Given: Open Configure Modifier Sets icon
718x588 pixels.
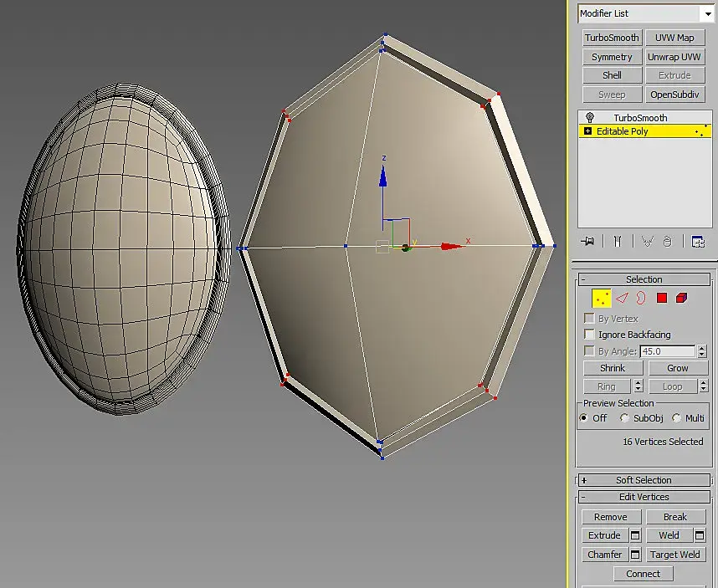Looking at the screenshot, I should (698, 241).
